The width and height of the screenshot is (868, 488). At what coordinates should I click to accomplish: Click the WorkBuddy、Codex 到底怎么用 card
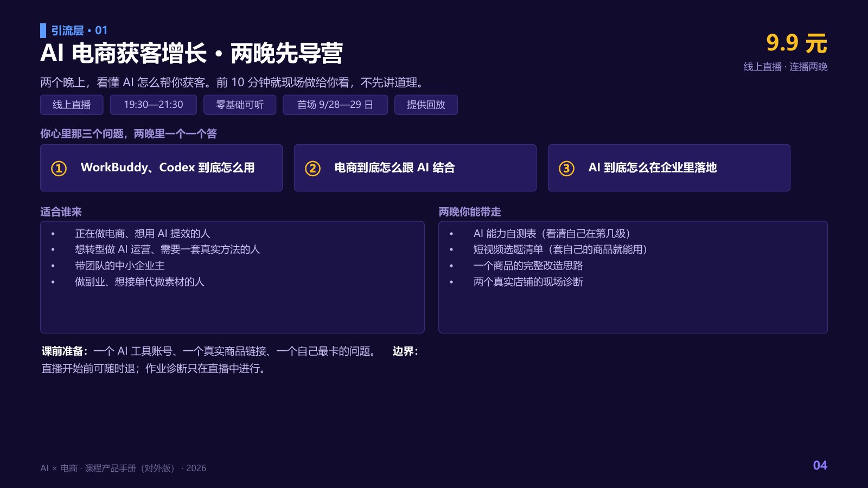161,168
